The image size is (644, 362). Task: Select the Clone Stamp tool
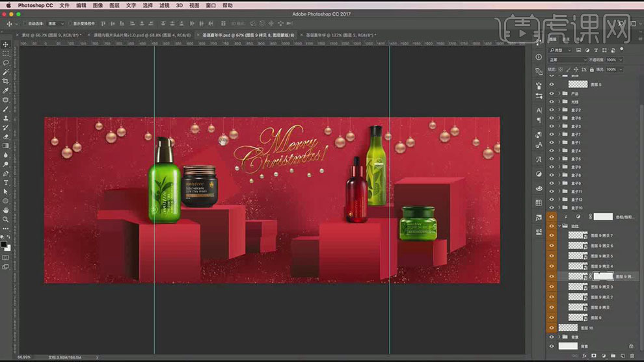coord(6,118)
